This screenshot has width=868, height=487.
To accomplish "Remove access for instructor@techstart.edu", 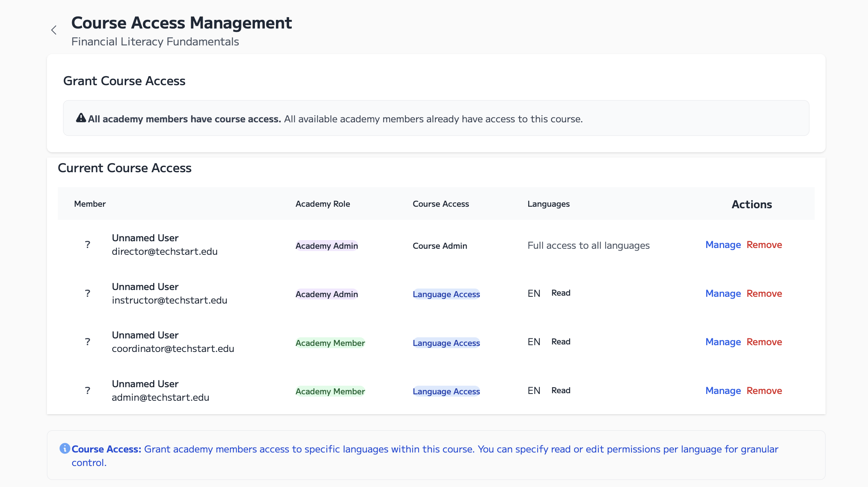I will pyautogui.click(x=764, y=293).
